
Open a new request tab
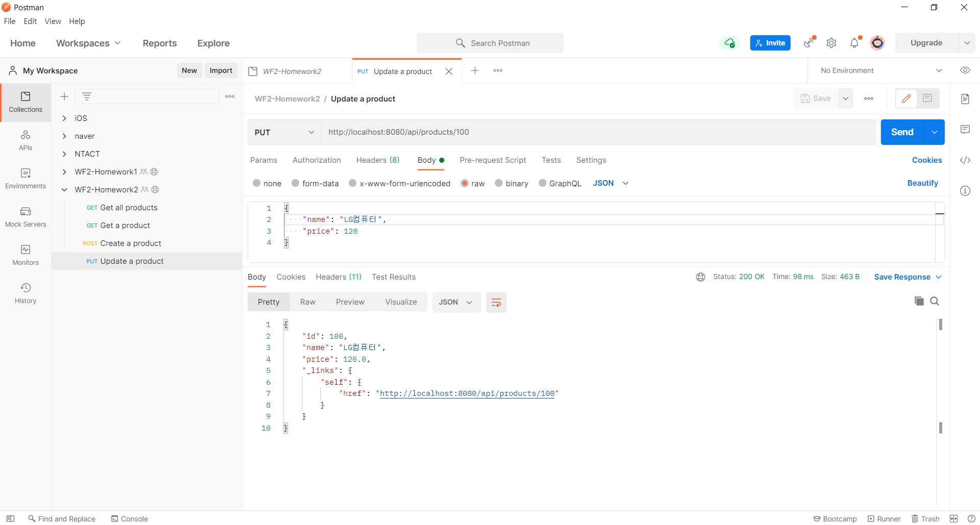tap(475, 70)
